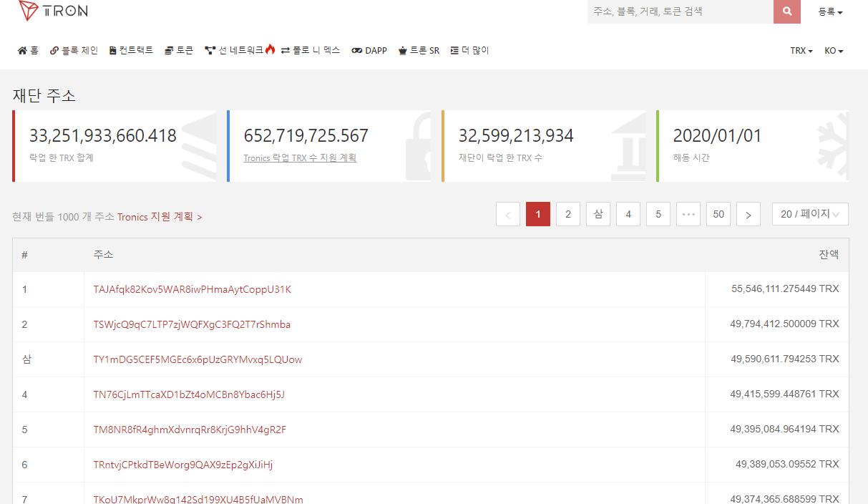Open the KO language dropdown
868x504 pixels.
click(834, 51)
